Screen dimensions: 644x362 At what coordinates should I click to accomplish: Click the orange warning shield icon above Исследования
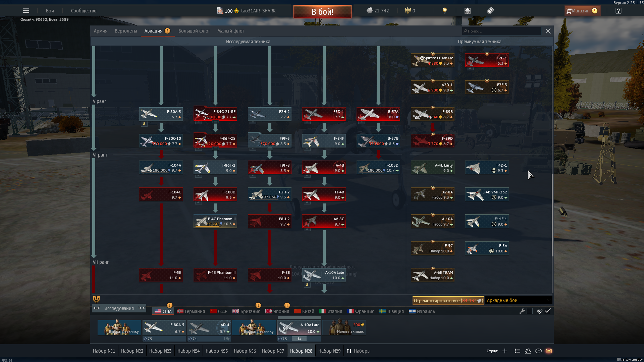[x=96, y=299]
